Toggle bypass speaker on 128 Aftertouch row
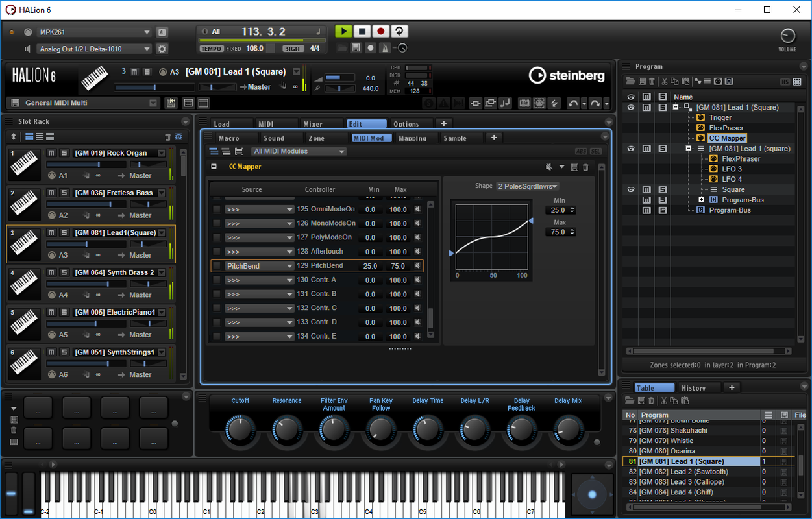Viewport: 812px width, 519px height. coord(417,252)
